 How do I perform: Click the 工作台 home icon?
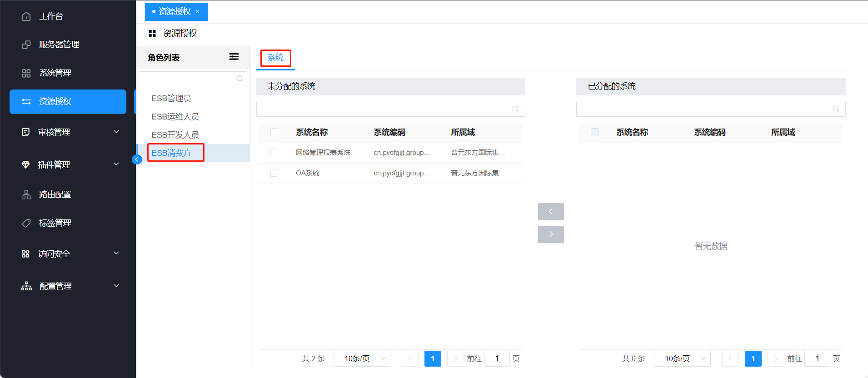click(x=26, y=16)
